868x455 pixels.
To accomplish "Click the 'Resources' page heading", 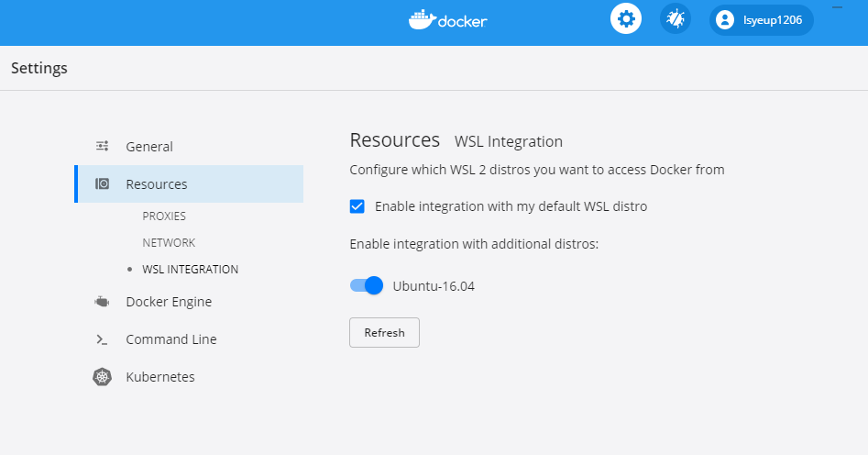I will click(395, 139).
